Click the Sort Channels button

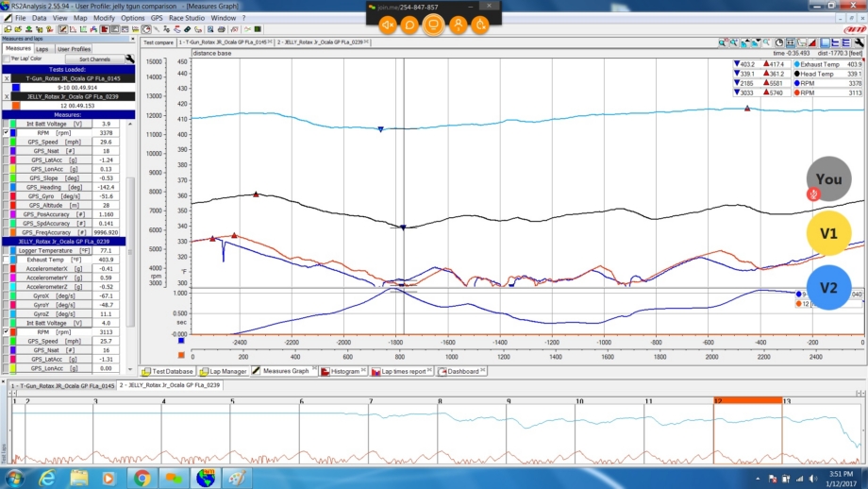(94, 59)
